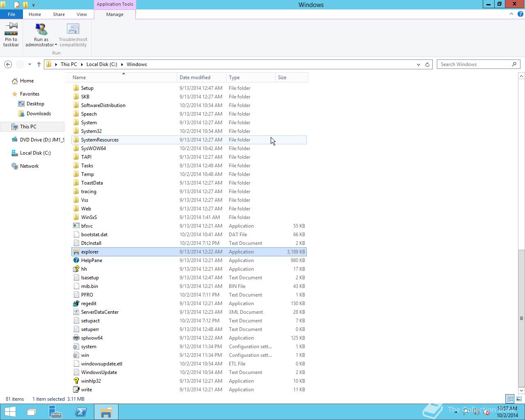Select SoftwareDistribution folder
Image resolution: width=525 pixels, height=420 pixels.
tap(189, 105)
